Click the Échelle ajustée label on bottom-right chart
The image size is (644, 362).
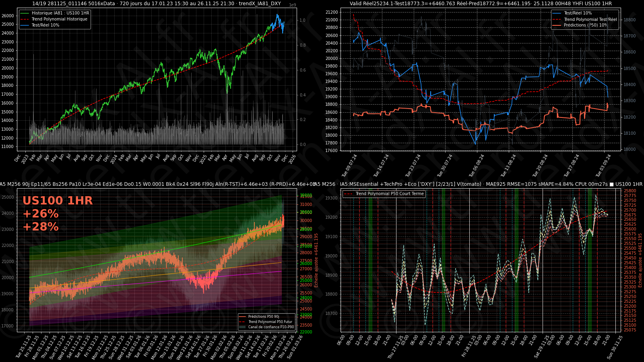pos(640,260)
